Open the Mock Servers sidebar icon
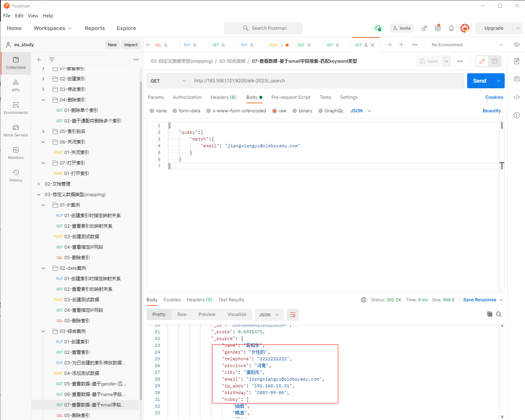This screenshot has width=525, height=420. (x=16, y=130)
